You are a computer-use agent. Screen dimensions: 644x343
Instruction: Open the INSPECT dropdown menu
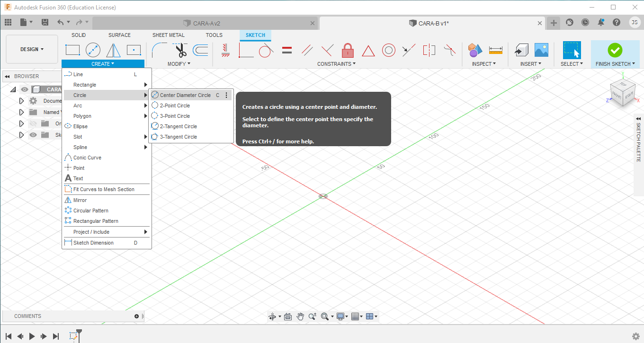pyautogui.click(x=484, y=64)
